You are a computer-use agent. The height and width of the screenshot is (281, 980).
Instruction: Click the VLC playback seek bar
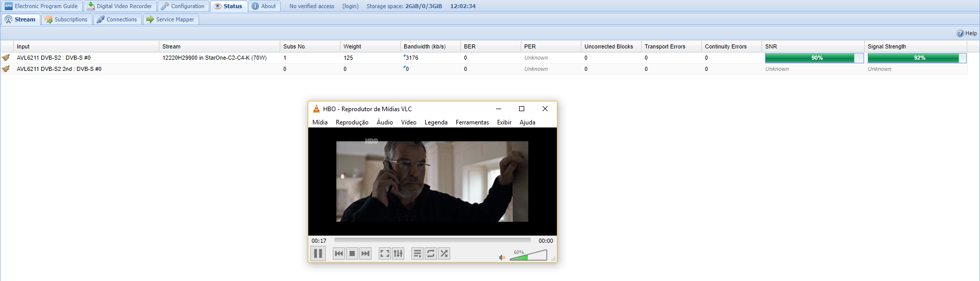pyautogui.click(x=432, y=240)
